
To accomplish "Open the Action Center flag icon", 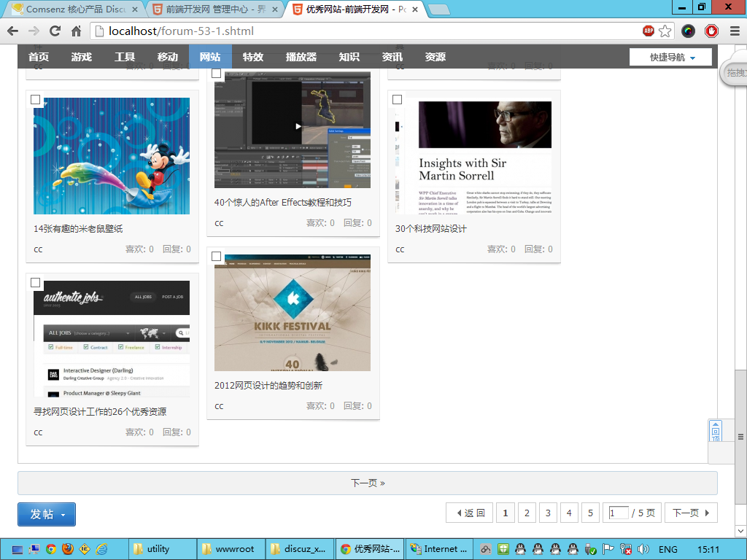I will point(608,550).
